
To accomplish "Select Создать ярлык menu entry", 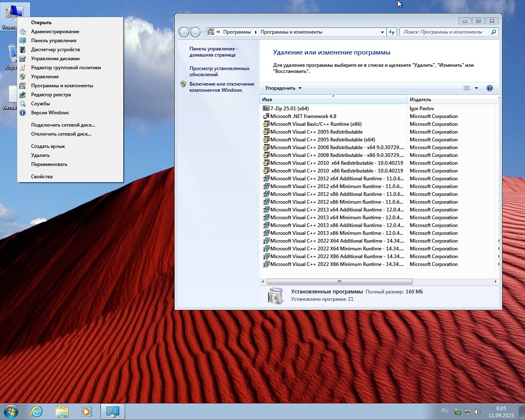I will (x=48, y=146).
